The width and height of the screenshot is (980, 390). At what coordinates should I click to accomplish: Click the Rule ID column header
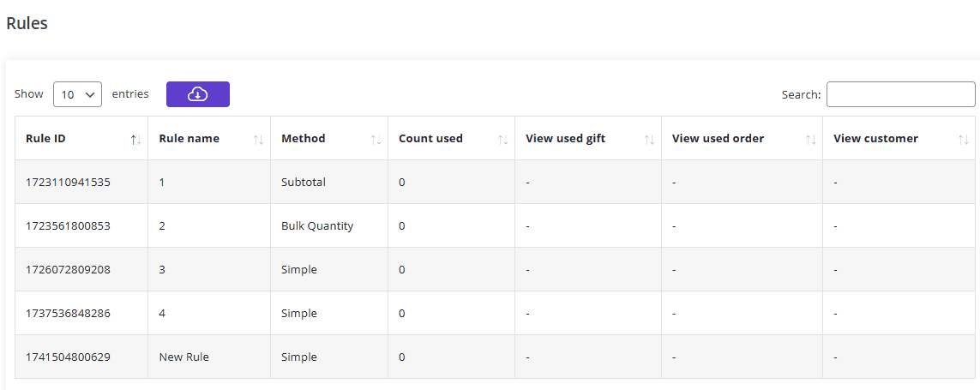(x=45, y=139)
